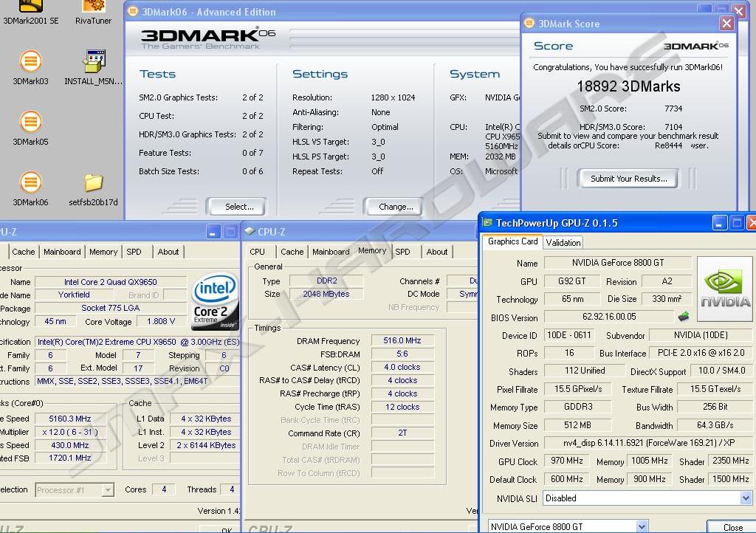Click the Memory Size 2048 MBytes value

click(326, 294)
